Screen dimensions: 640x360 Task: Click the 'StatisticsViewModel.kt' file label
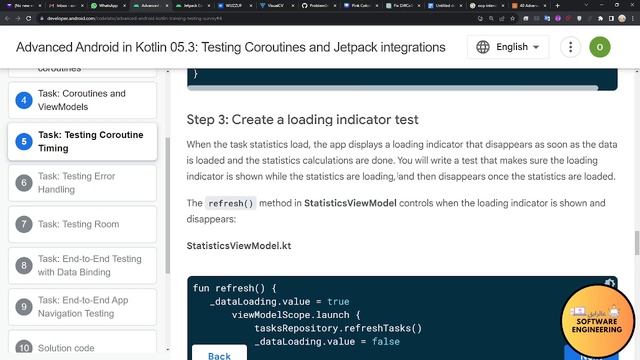coord(239,246)
